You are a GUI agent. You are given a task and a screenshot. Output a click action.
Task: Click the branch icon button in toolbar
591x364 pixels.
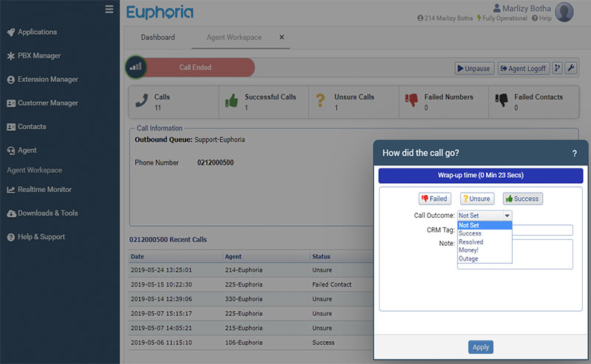click(558, 68)
